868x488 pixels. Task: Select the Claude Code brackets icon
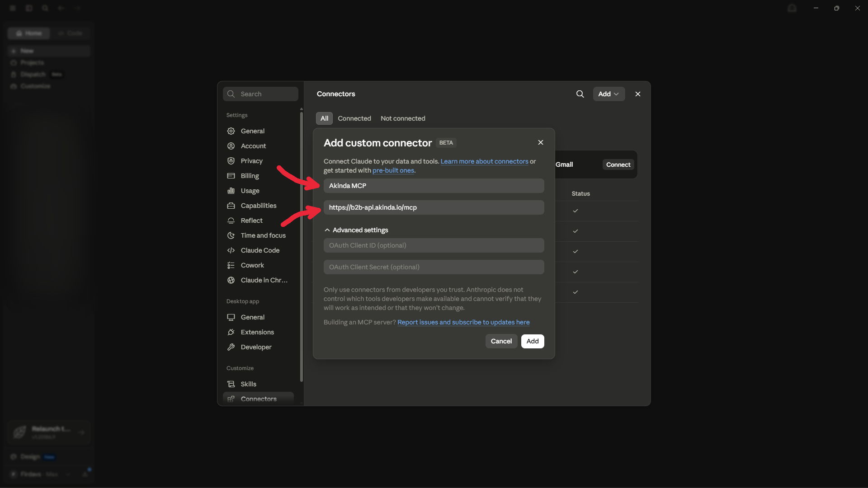[231, 250]
